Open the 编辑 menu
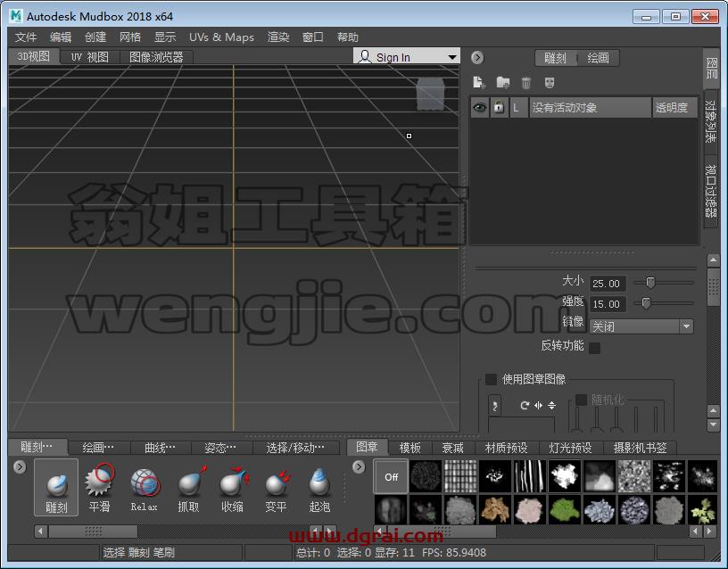This screenshot has width=728, height=569. pos(61,37)
